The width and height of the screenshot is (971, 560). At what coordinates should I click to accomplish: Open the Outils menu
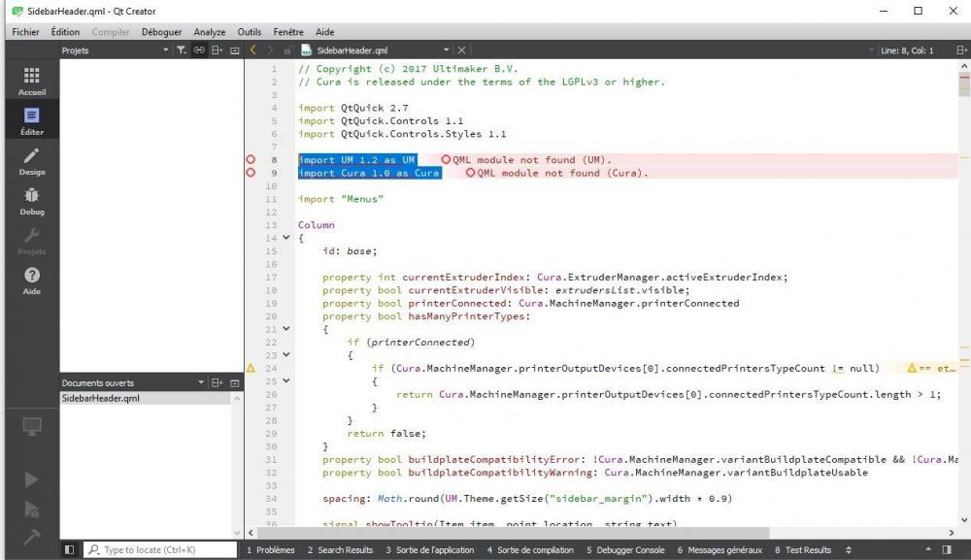(249, 32)
